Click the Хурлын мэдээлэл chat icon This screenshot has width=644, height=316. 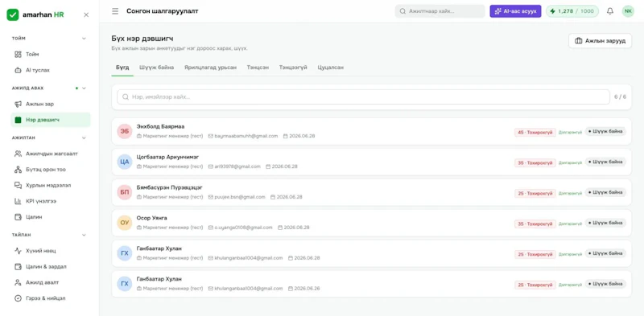click(x=18, y=185)
